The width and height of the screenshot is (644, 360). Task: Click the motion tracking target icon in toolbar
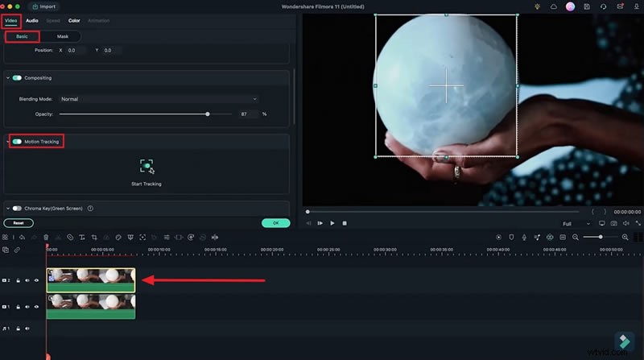click(x=142, y=237)
